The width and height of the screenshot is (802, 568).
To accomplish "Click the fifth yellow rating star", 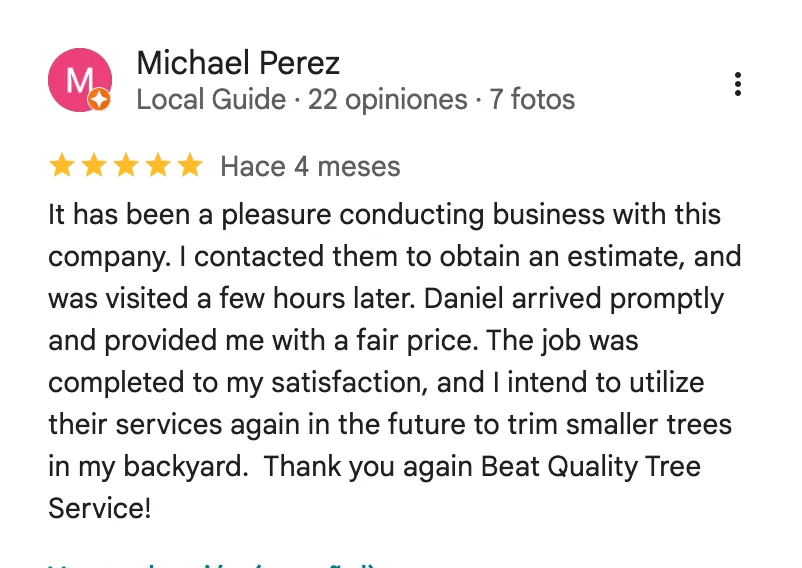I will click(x=190, y=166).
